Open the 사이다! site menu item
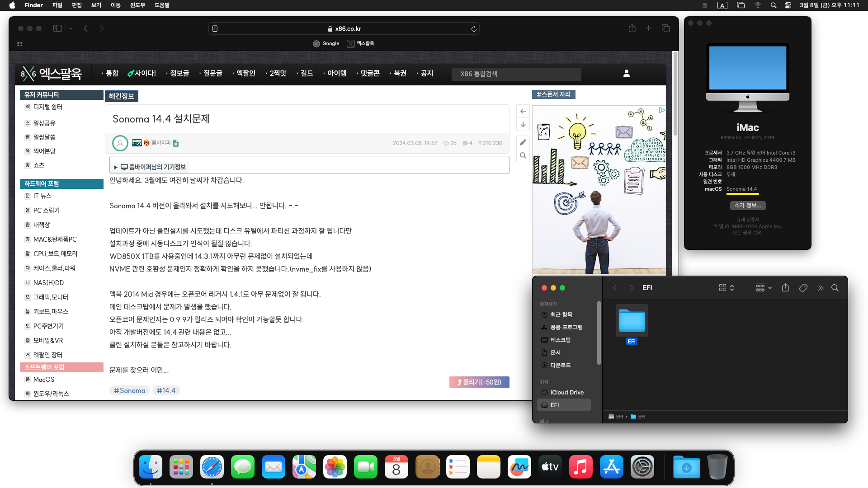Viewport: 868px width, 488px height. tap(142, 73)
